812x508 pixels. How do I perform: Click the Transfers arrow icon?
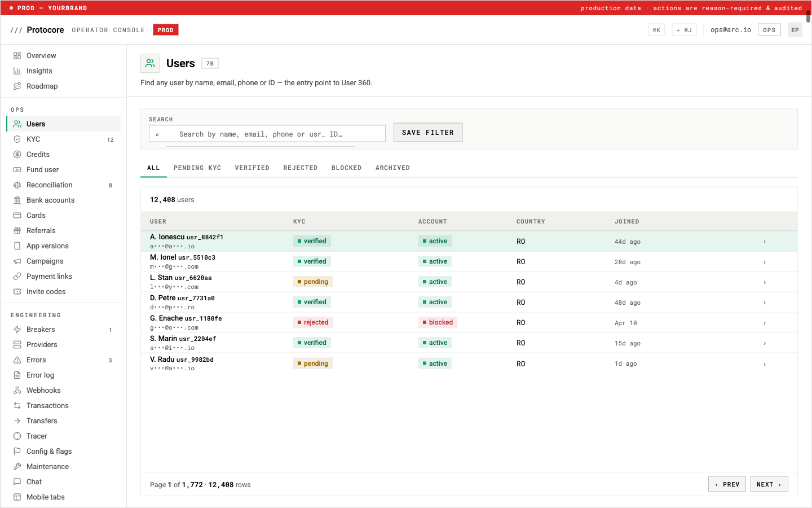click(17, 421)
